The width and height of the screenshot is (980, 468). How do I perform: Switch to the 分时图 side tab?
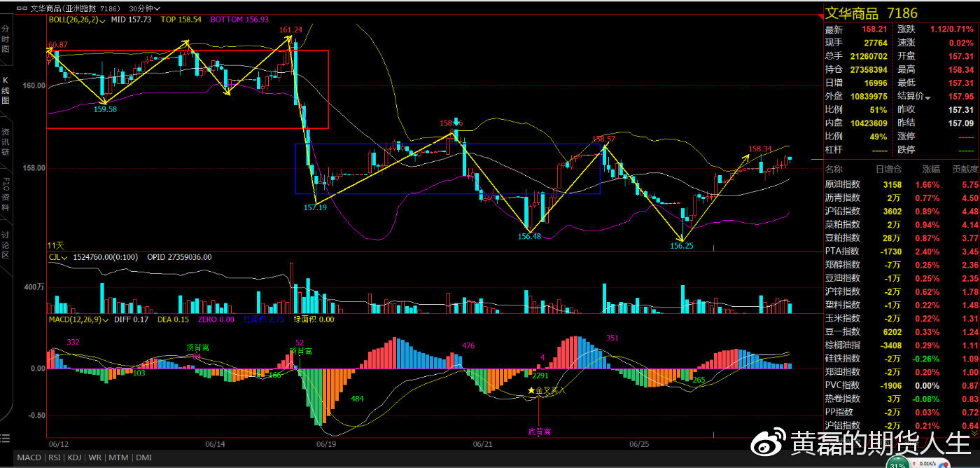pyautogui.click(x=6, y=39)
